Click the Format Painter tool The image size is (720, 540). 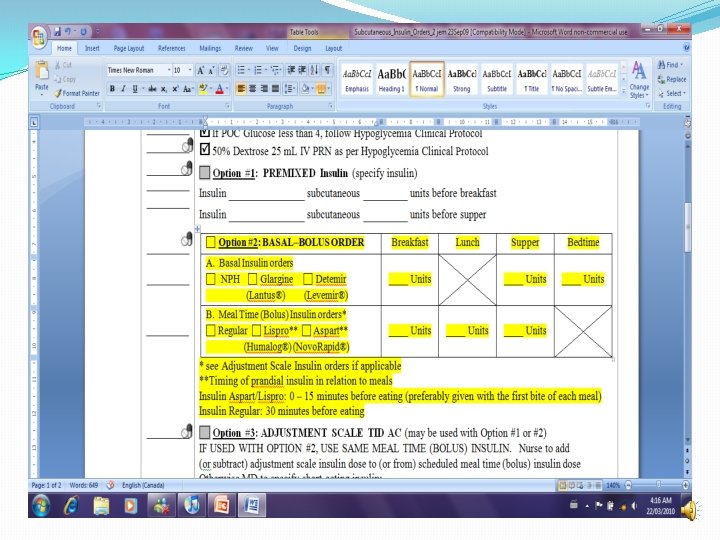pyautogui.click(x=77, y=93)
